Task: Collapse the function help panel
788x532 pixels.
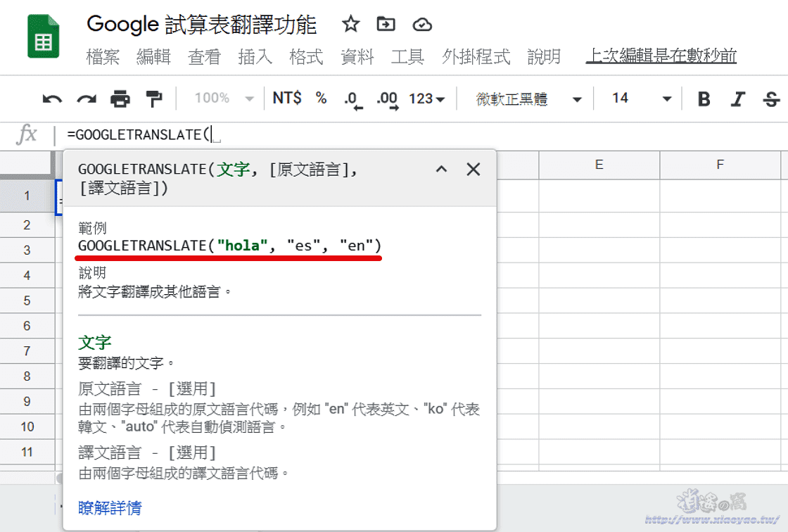Action: [x=441, y=170]
